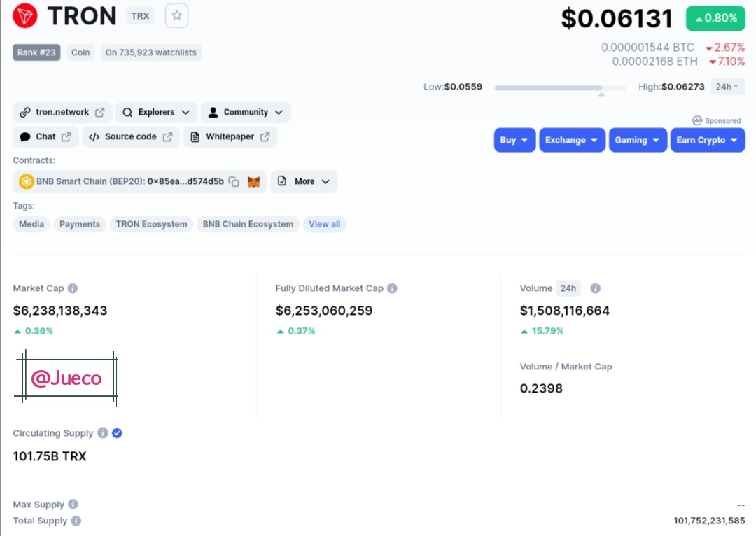The width and height of the screenshot is (756, 536).
Task: Show Fully Diluted Market Cap info icon
Action: pos(393,288)
